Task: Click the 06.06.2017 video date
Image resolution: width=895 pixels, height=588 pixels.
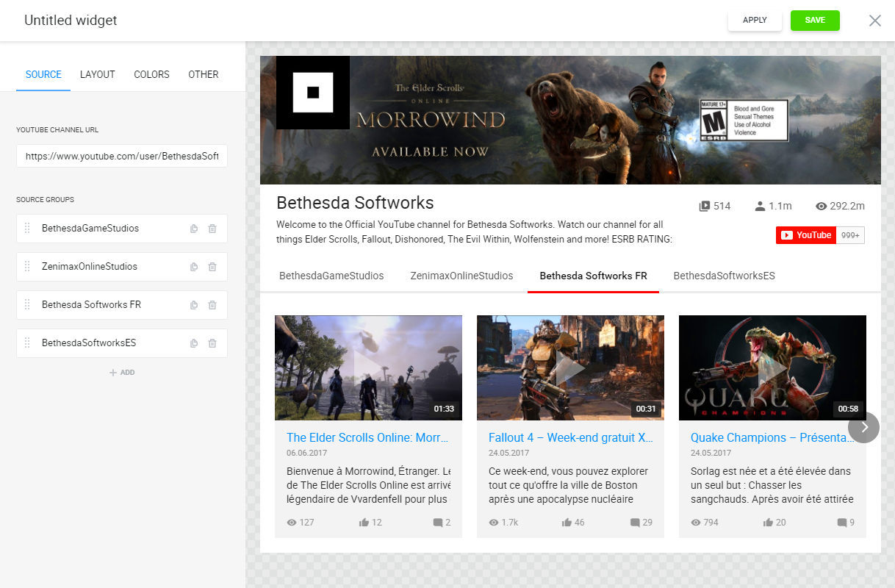Action: 307,453
